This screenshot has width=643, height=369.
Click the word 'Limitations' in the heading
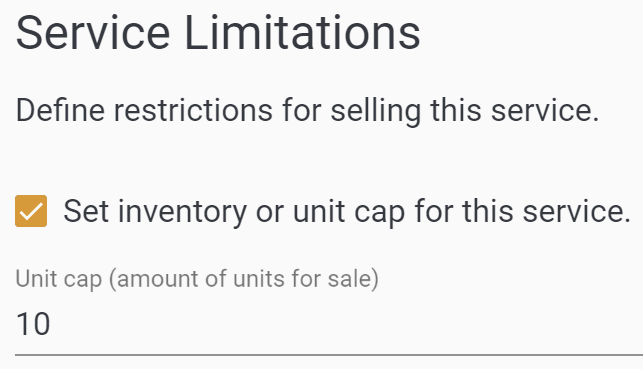(303, 33)
